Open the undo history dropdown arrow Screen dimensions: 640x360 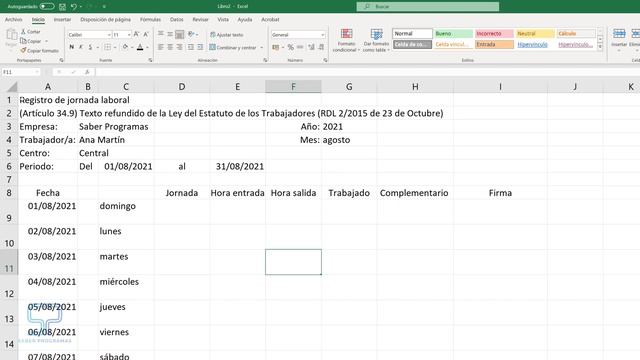click(81, 7)
